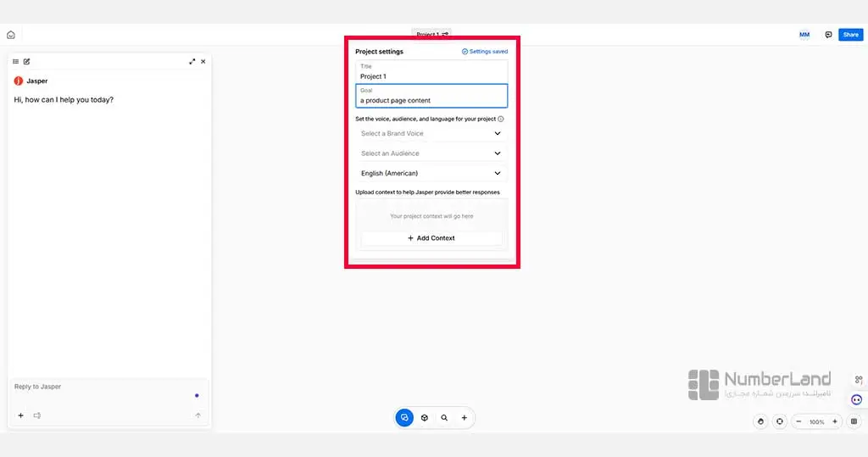Click the info icon beside voice settings label
868x457 pixels.
[x=500, y=119]
